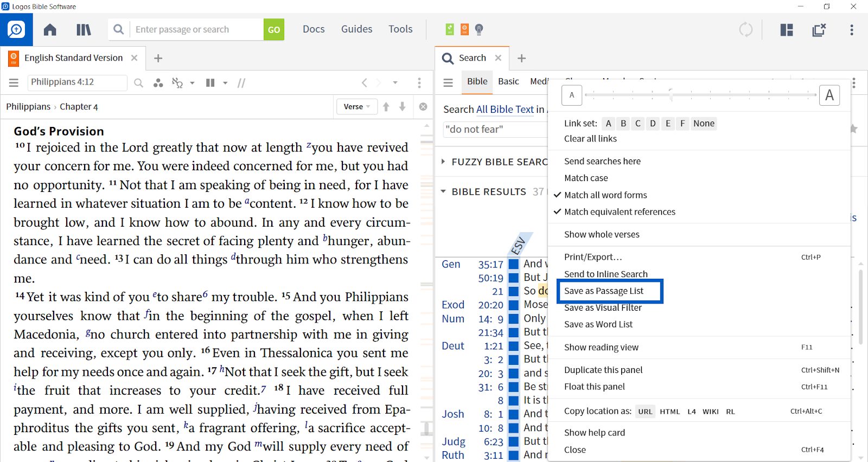Screen dimensions: 868x462
Task: Click the small A decrease font button
Action: [572, 95]
